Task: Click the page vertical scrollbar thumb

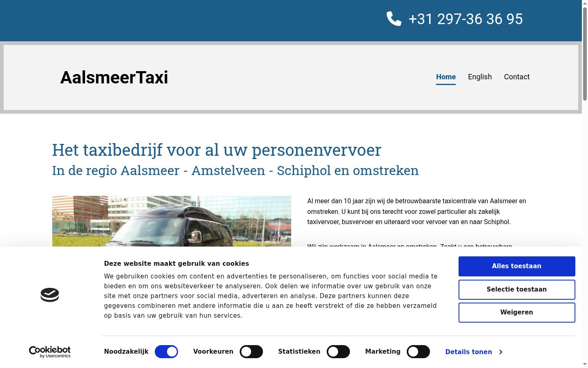Action: [x=585, y=53]
